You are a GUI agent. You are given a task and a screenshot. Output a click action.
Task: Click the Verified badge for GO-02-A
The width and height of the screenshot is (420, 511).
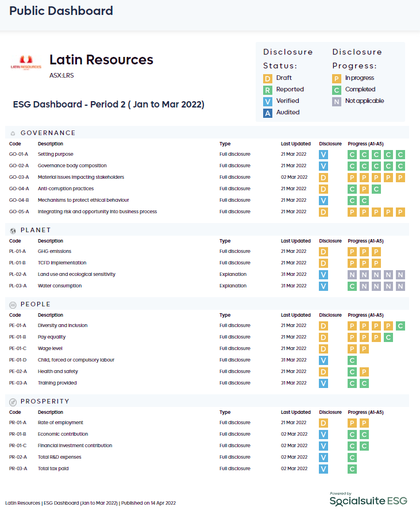point(323,166)
